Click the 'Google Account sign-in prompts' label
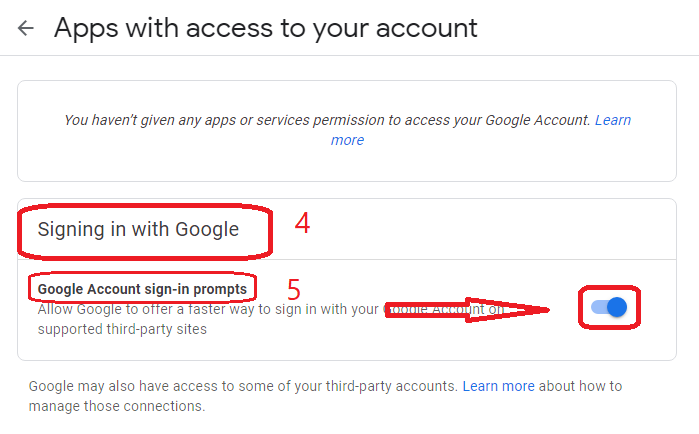The image size is (699, 434). point(142,290)
